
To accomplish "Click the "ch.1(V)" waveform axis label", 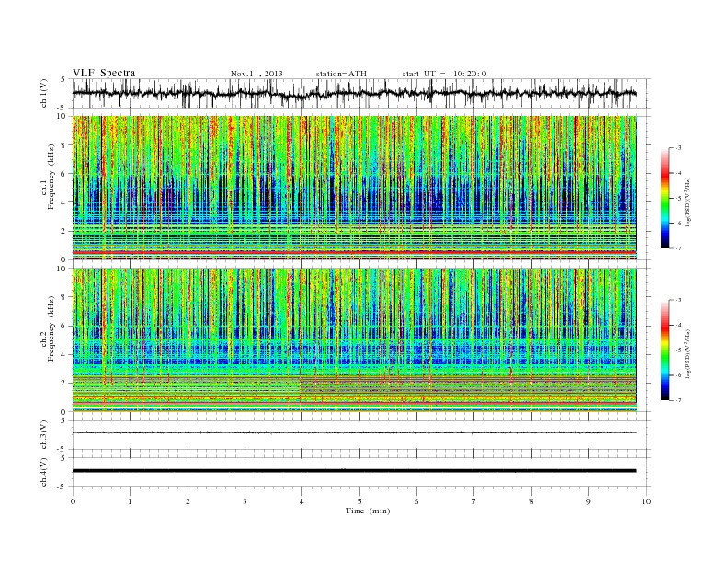I will coord(43,93).
